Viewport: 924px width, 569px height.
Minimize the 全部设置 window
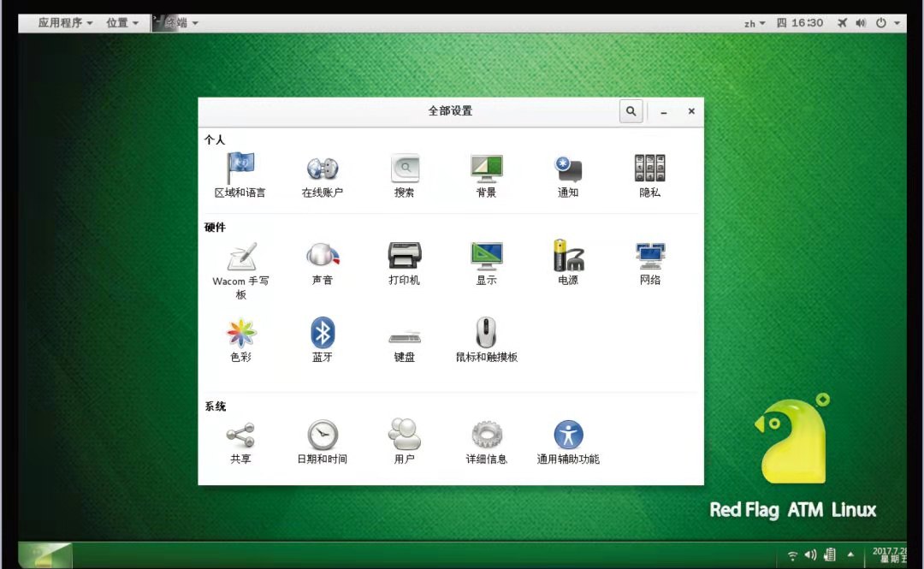click(664, 111)
